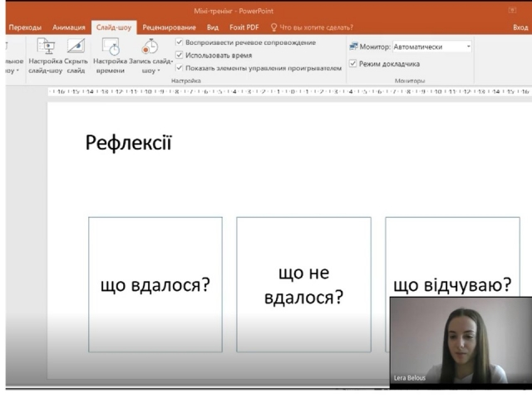The height and width of the screenshot is (399, 532).
Task: Click the Запись слайд-шоу icon
Action: tap(150, 48)
